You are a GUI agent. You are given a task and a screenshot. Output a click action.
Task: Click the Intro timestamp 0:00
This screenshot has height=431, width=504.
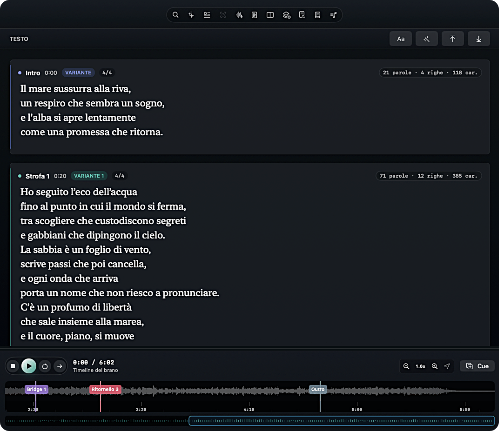pos(51,73)
